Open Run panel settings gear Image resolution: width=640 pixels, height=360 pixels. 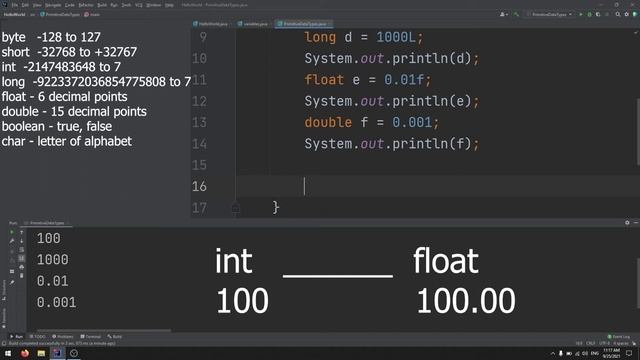point(627,222)
